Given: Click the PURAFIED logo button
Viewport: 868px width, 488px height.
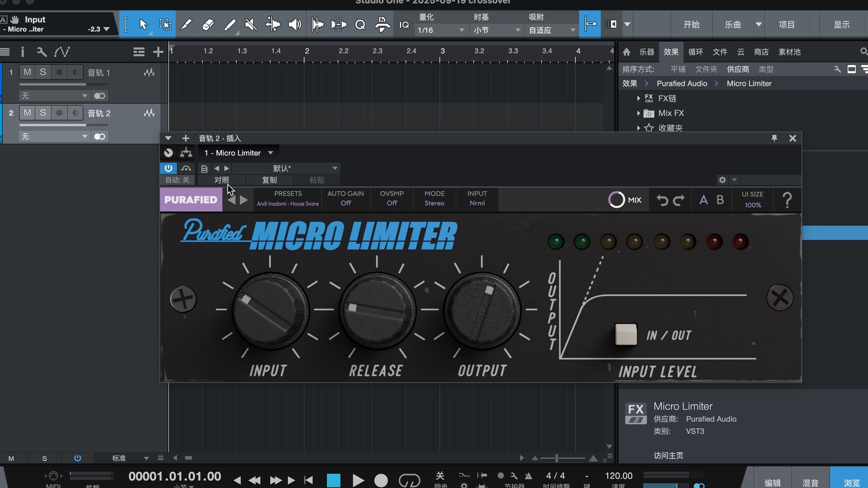Looking at the screenshot, I should (191, 200).
